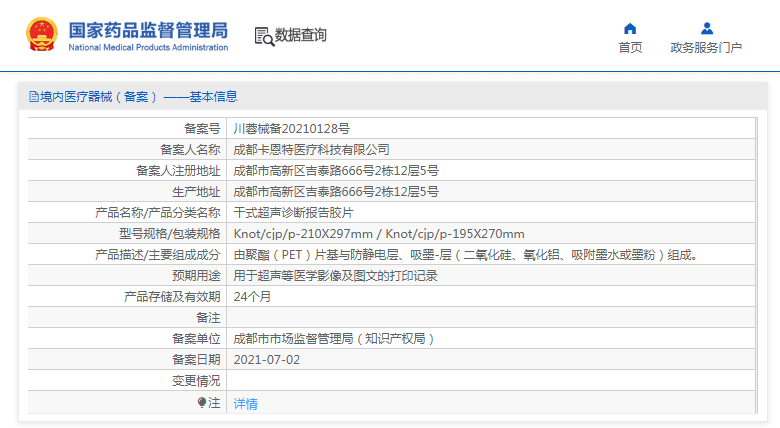Go to 首页 home link
The image size is (780, 428).
tap(630, 47)
